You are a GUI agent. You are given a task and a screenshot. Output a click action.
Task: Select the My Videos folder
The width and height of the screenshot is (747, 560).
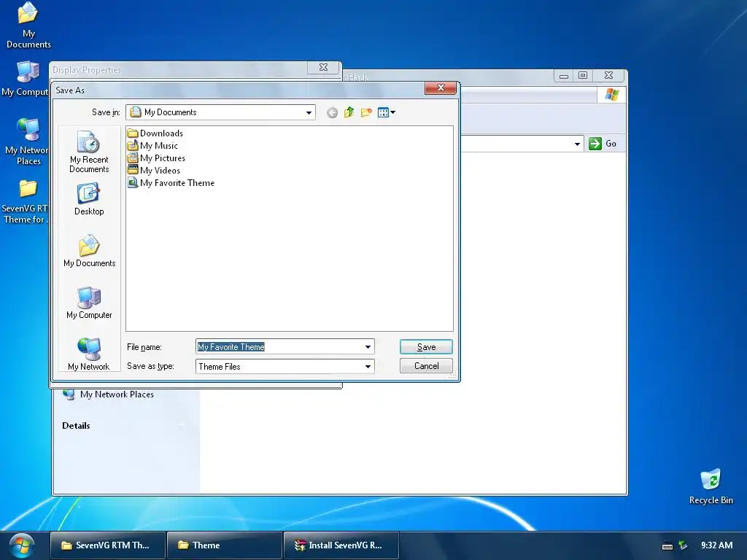pos(154,171)
